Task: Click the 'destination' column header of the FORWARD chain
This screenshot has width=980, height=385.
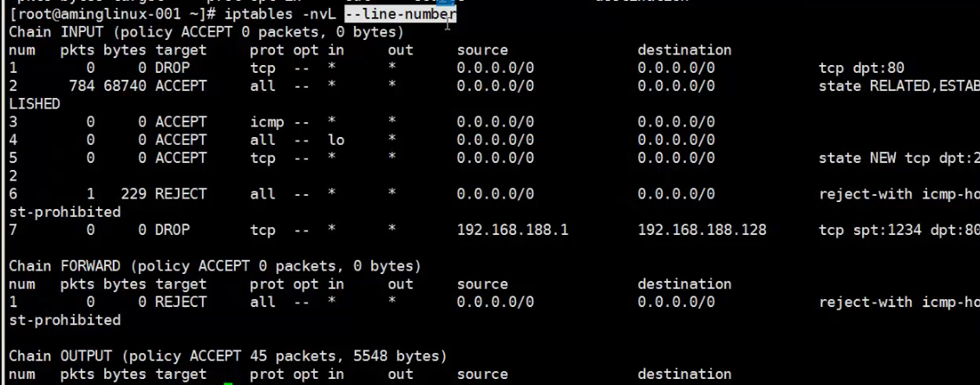Action: tap(684, 284)
